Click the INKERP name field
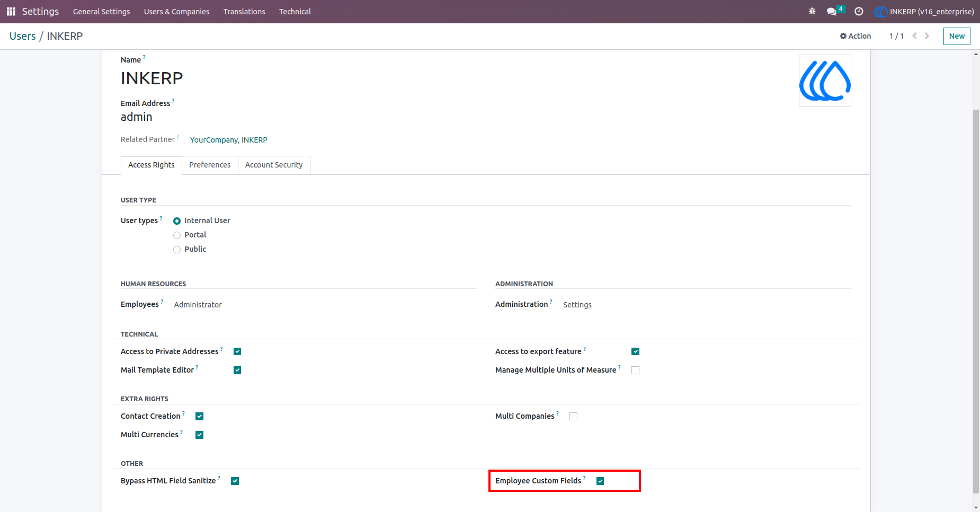The image size is (980, 512). click(152, 78)
